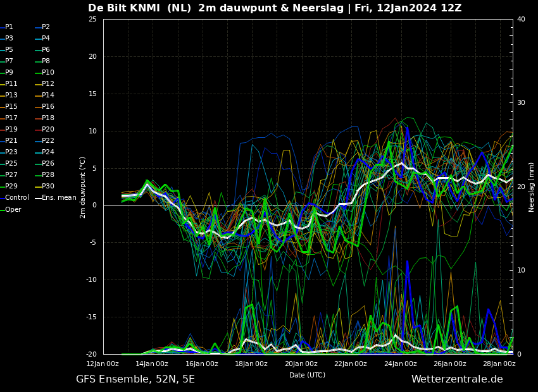The width and height of the screenshot is (538, 392).
Task: Select the '20Jan 00z' date tick
Action: 301,364
